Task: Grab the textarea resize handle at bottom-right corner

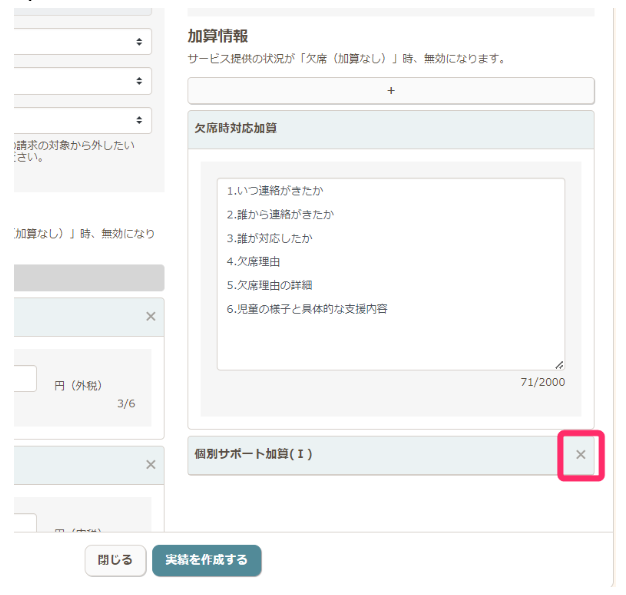Action: tap(558, 364)
